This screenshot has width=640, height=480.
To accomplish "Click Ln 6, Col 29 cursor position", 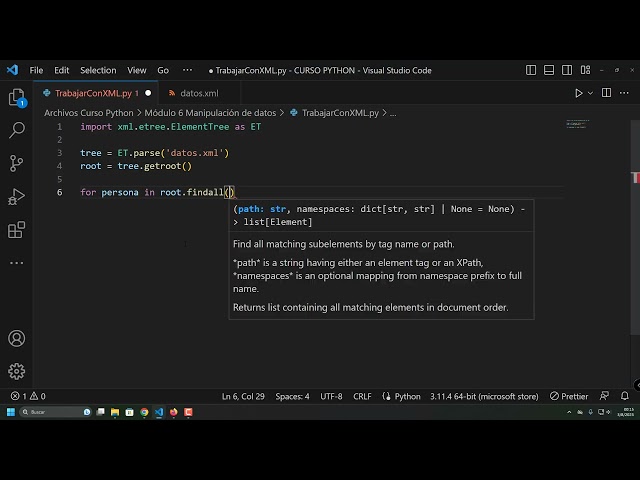I will pyautogui.click(x=243, y=396).
